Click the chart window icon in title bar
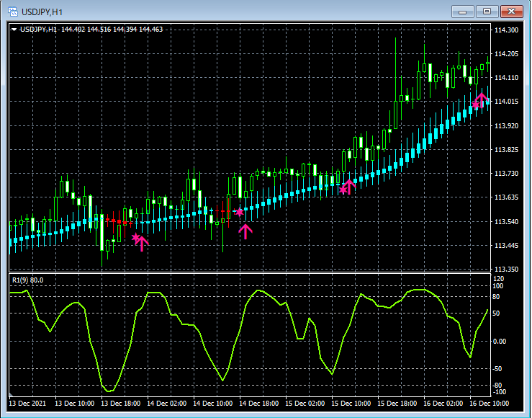This screenshot has width=532, height=418. [14, 12]
